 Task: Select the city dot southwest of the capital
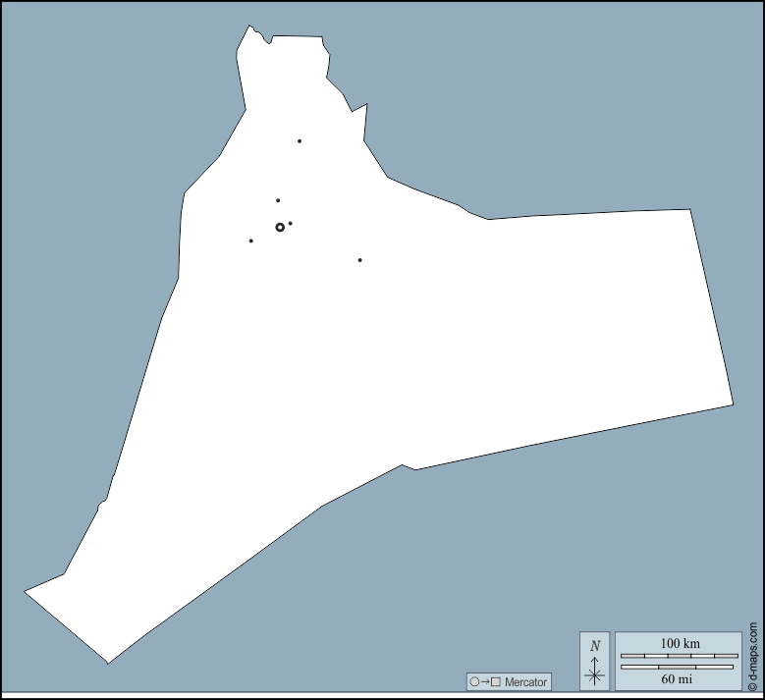[x=251, y=241]
